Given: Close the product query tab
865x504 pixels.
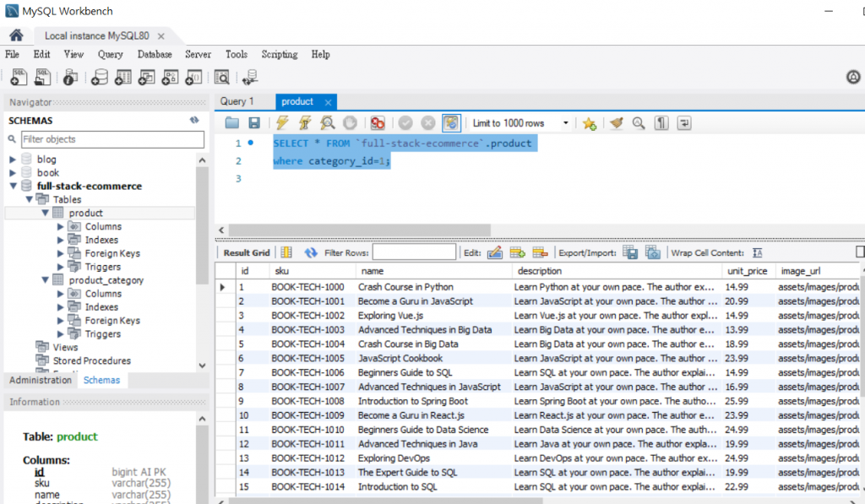Looking at the screenshot, I should (x=329, y=102).
